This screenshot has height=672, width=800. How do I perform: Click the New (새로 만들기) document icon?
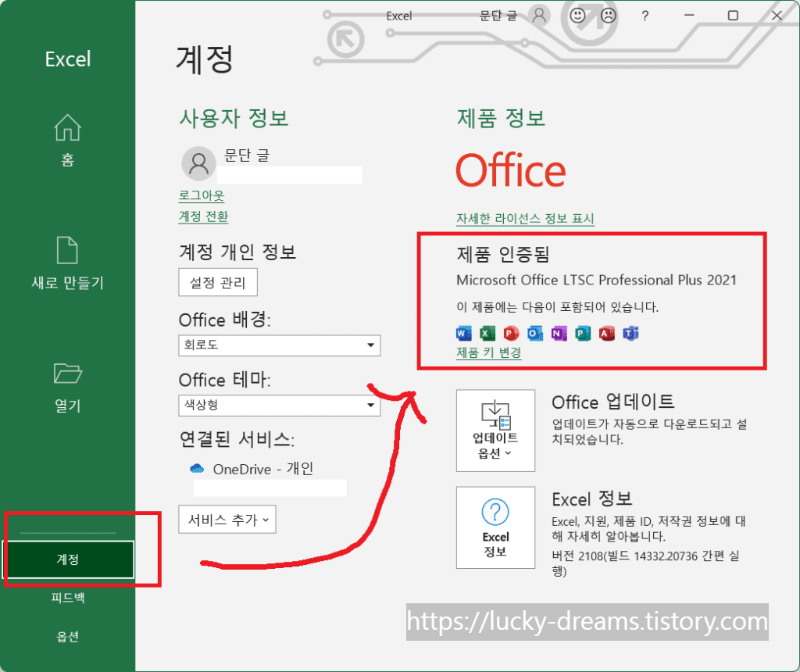tap(67, 250)
